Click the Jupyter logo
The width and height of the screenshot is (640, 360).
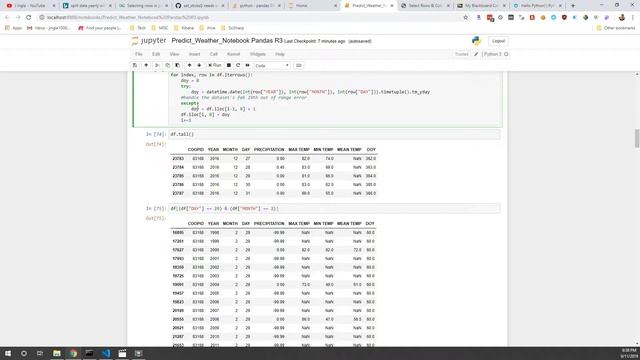pos(149,41)
